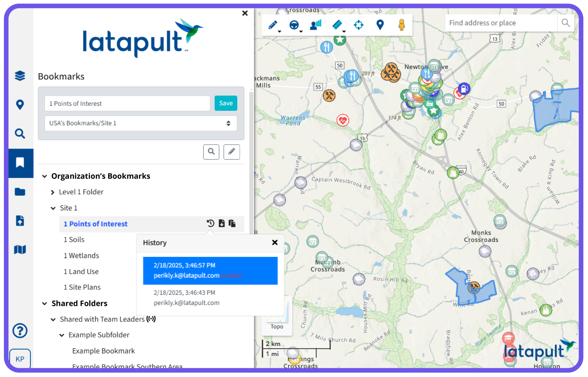Close the History popup
This screenshot has height=377, width=588.
(x=275, y=242)
